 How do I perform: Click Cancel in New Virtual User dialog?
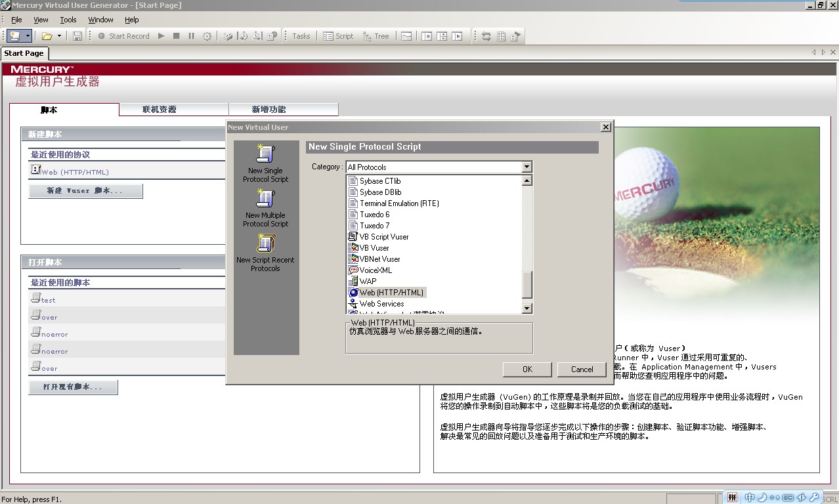pyautogui.click(x=582, y=369)
